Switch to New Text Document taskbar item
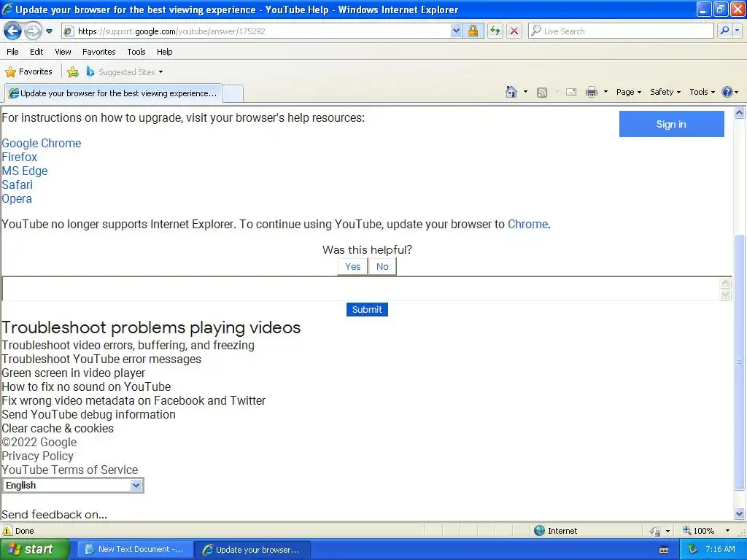 click(x=135, y=550)
